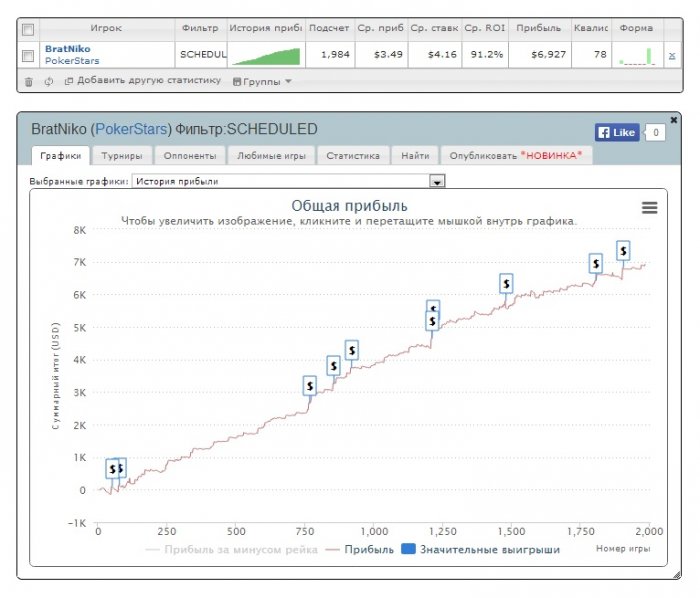Sort by the Подсчет column header
The image size is (700, 598).
point(329,28)
